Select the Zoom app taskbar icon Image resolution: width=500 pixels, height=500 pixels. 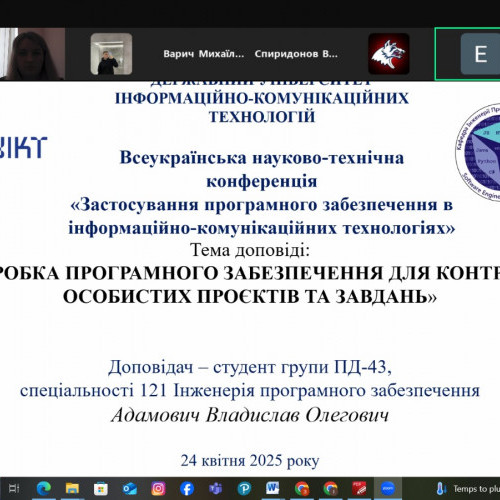(x=388, y=489)
